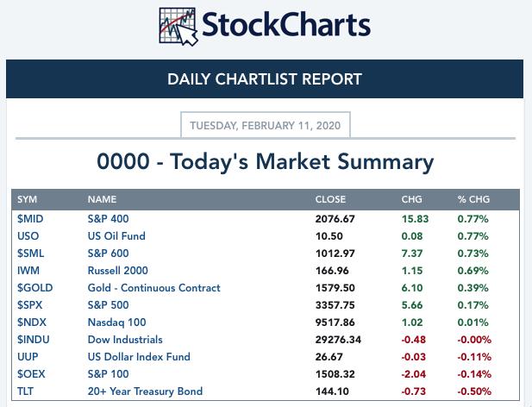Click the $OEX symbol link
The height and width of the screenshot is (407, 532).
[x=31, y=374]
